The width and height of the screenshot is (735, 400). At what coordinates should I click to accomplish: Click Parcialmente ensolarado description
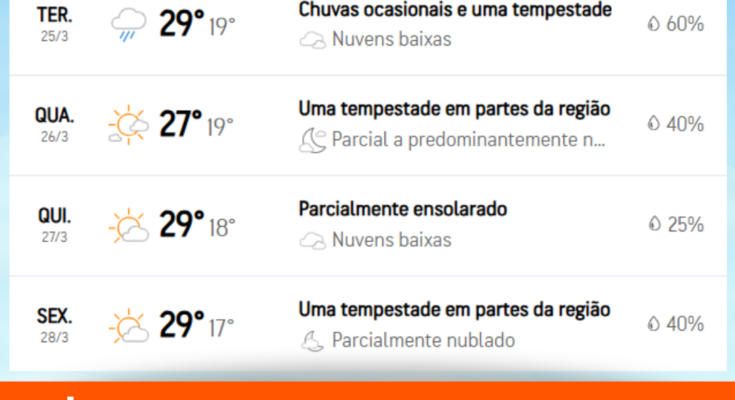tap(403, 209)
